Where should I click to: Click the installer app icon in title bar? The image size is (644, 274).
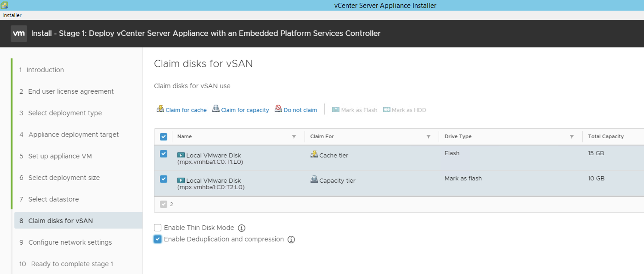click(x=4, y=5)
